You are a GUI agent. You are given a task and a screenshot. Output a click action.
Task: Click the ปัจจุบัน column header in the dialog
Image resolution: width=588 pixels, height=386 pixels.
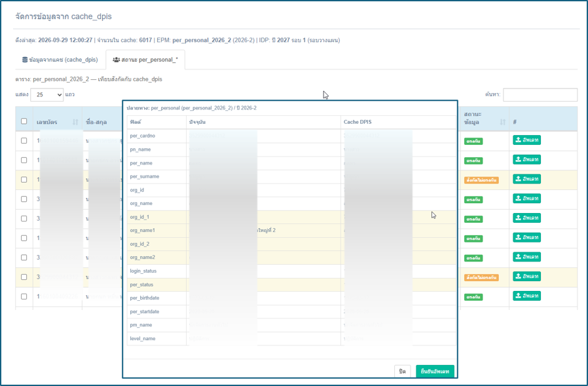[x=263, y=122]
